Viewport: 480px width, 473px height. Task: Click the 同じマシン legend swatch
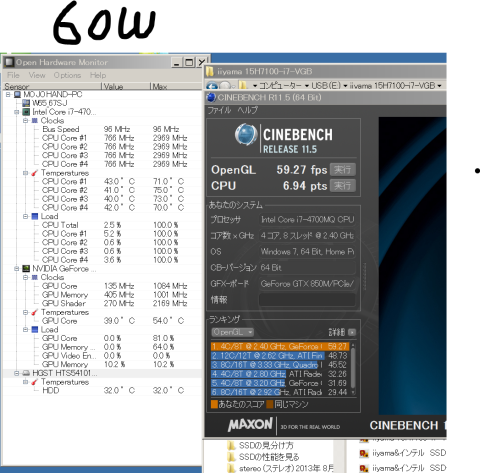(x=270, y=405)
